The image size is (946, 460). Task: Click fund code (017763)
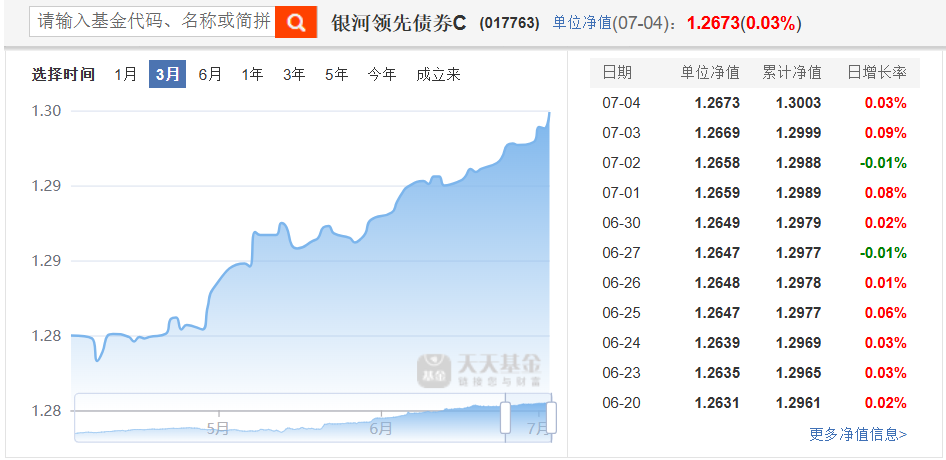pyautogui.click(x=509, y=24)
